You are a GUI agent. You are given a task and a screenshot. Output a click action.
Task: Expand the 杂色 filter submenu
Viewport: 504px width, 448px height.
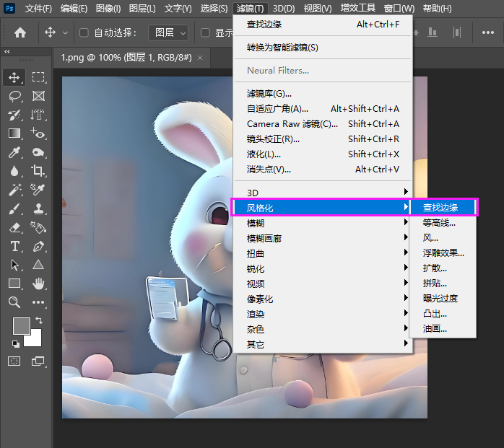(x=322, y=329)
